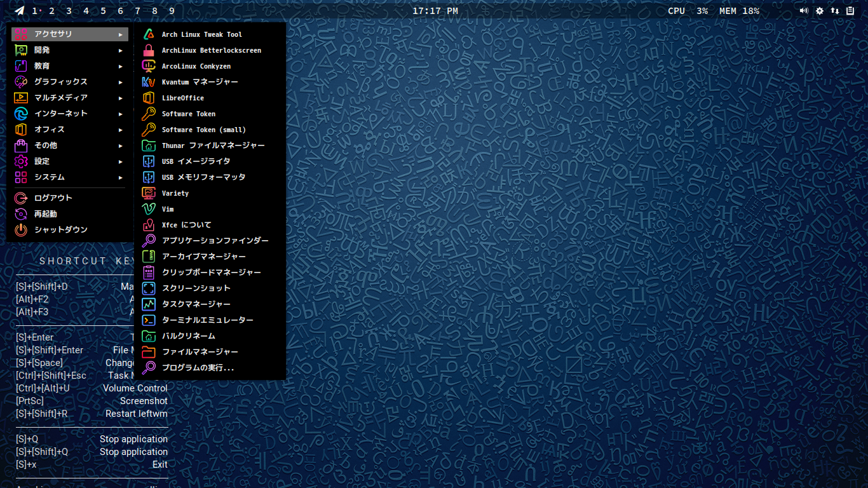
Task: Click the Software Token key icon
Action: click(149, 114)
